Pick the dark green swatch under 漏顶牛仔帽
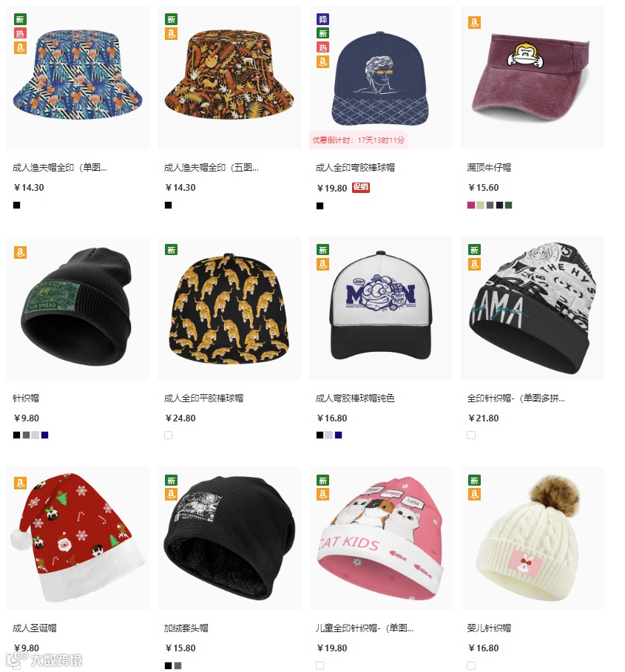The image size is (625, 672). (508, 206)
